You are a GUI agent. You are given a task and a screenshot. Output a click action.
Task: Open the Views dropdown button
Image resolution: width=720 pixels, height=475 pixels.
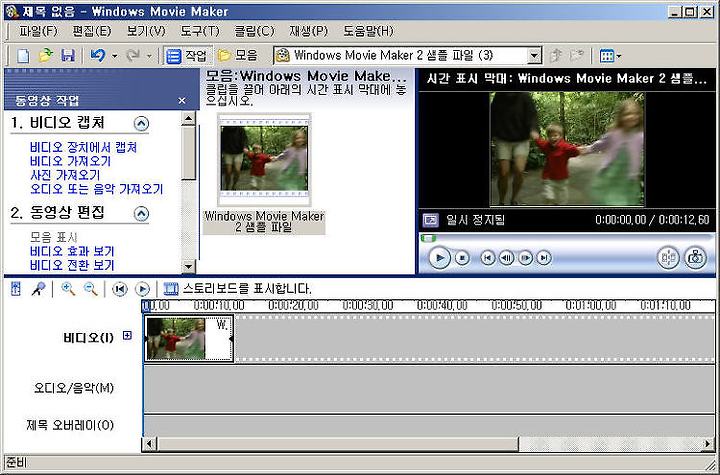coord(610,56)
